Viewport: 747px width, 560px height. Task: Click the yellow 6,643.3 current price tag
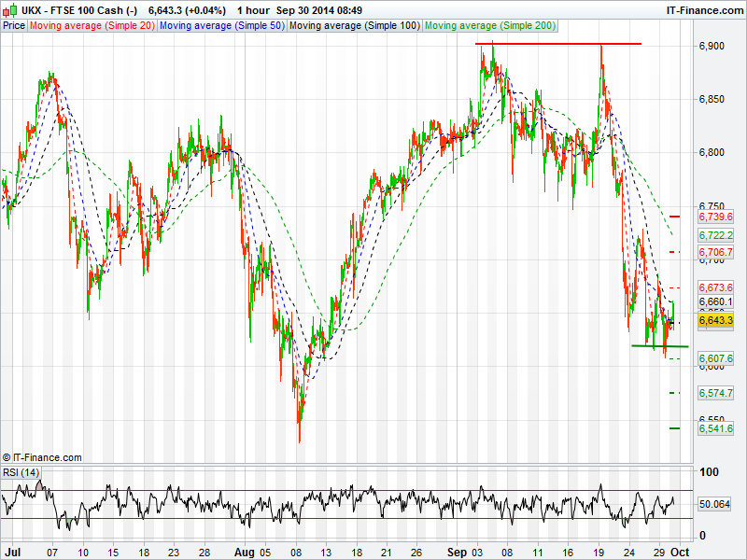coord(716,320)
